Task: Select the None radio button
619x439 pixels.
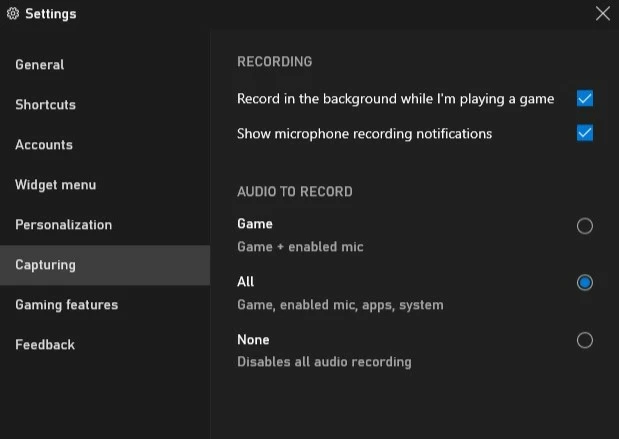Action: (585, 340)
